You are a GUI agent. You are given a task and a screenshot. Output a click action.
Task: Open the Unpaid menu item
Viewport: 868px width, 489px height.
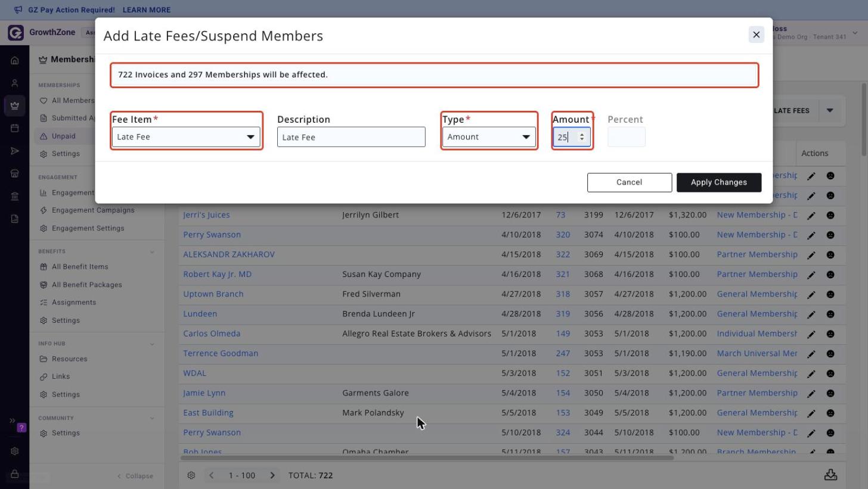(x=63, y=136)
